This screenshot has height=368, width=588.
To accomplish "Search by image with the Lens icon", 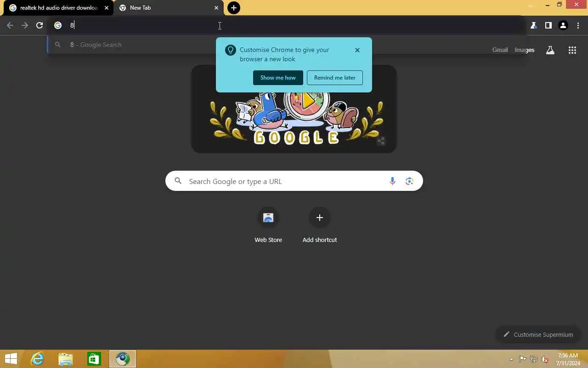I will point(409,181).
